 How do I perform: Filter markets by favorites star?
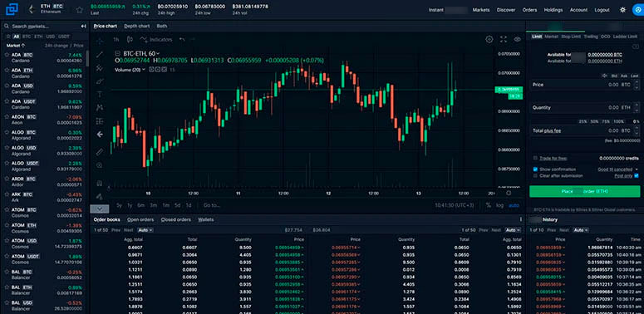pyautogui.click(x=8, y=37)
